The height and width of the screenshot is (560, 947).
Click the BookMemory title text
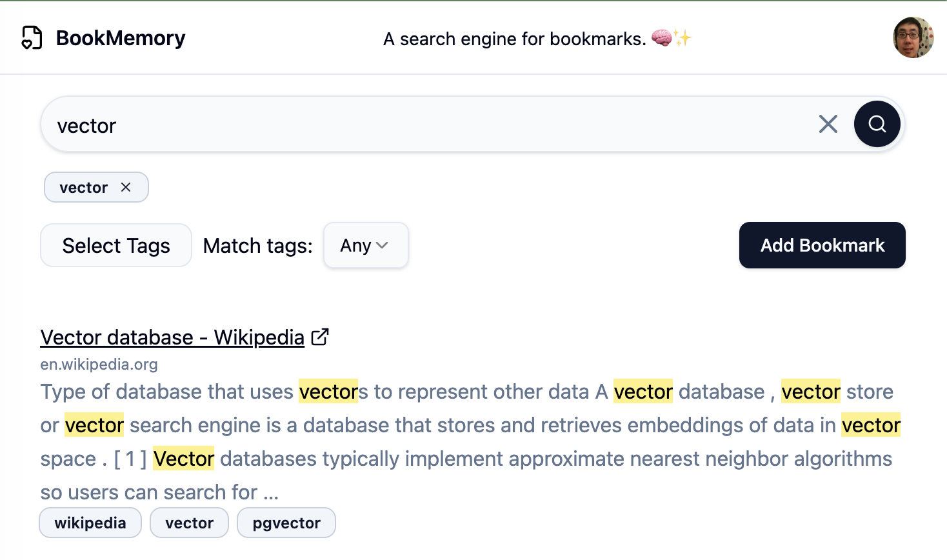(120, 38)
